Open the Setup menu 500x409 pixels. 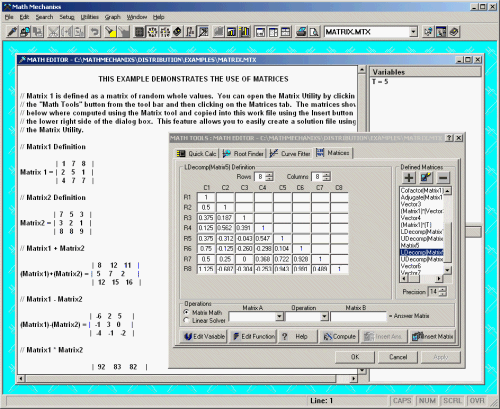click(67, 17)
